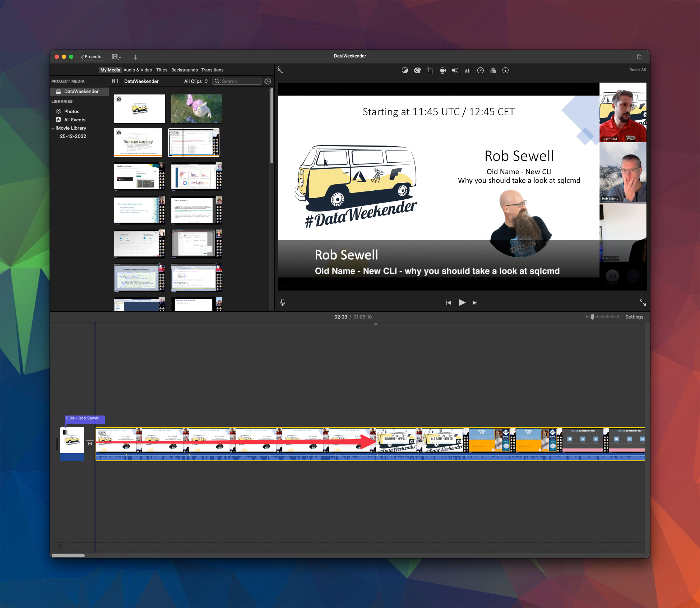
Task: Open the stabilization camera tool
Action: [x=443, y=70]
